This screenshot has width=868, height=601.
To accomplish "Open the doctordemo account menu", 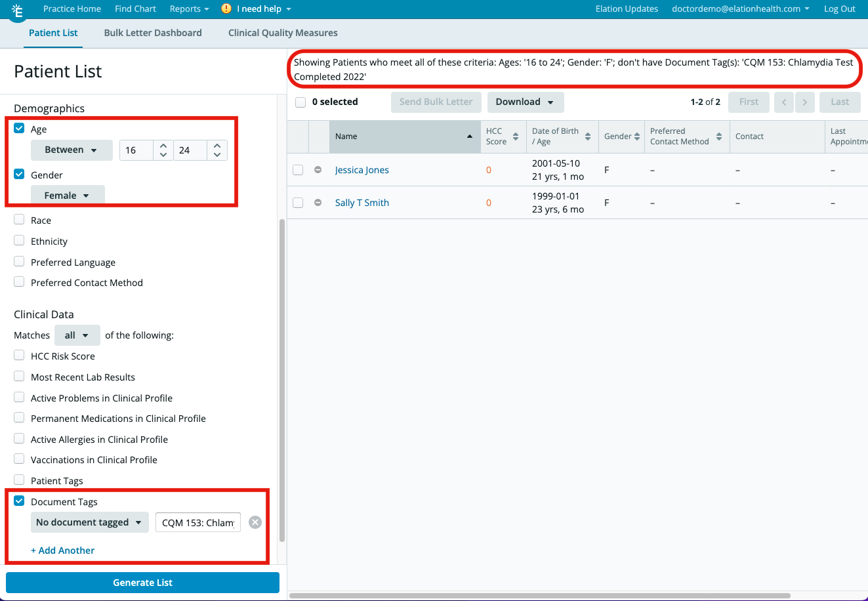I will (741, 9).
